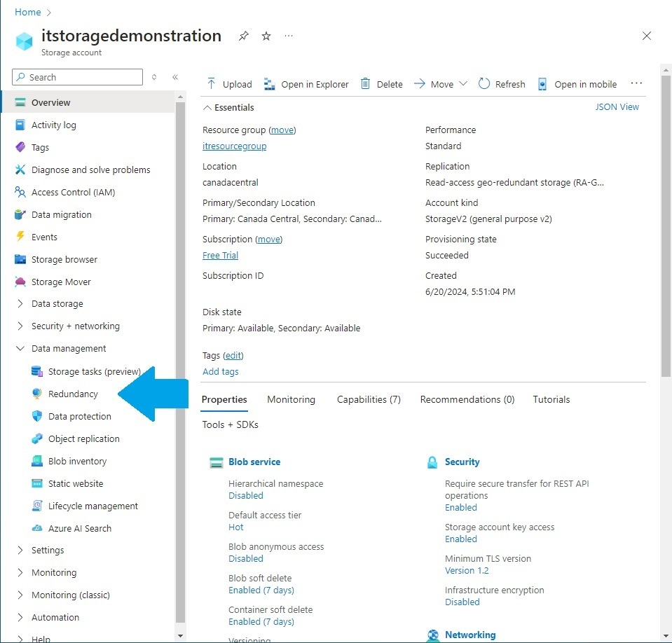Expand the Automation group
The height and width of the screenshot is (643, 672).
pos(20,617)
